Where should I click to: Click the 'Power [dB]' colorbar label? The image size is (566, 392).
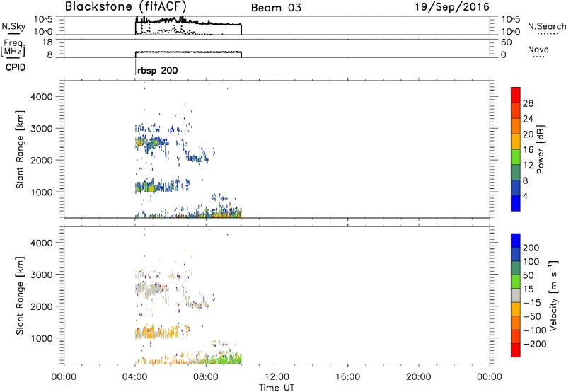[x=541, y=149]
